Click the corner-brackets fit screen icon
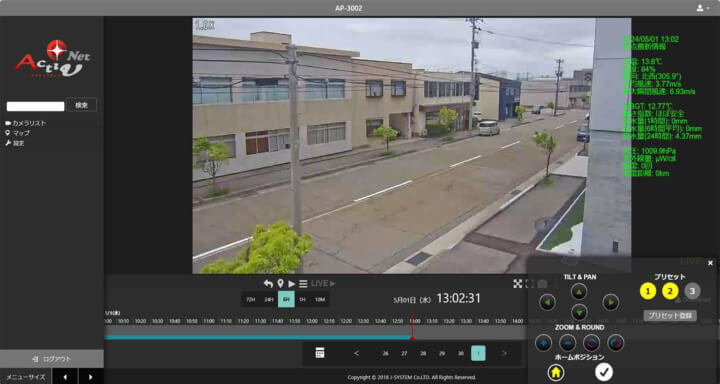Screen dimensions: 720x384 click(530, 284)
